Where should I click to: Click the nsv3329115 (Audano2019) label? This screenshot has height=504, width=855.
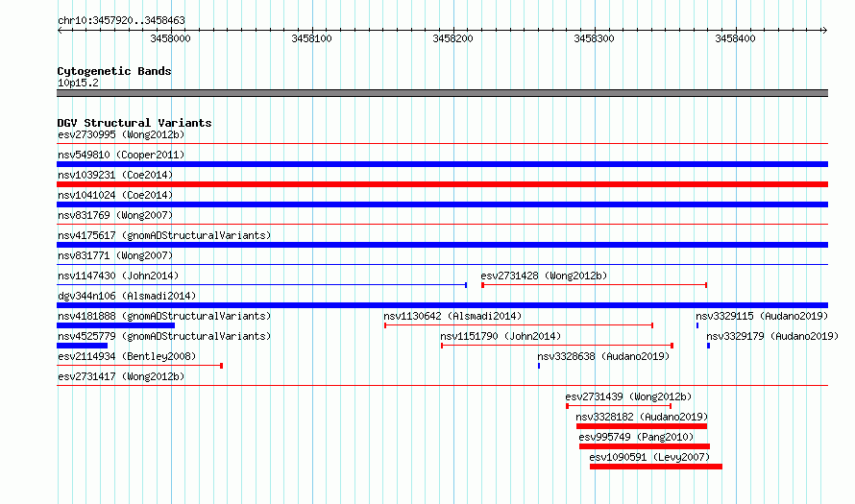click(762, 316)
